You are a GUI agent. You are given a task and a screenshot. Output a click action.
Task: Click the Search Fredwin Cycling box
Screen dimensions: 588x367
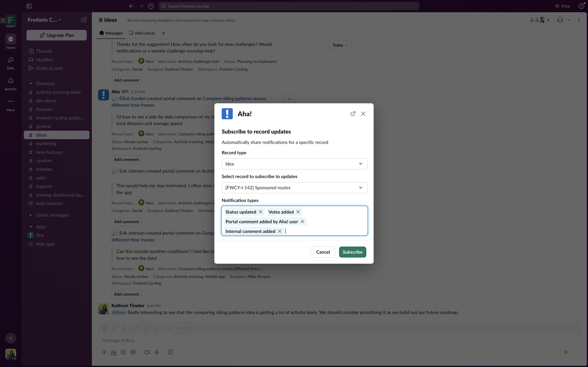(289, 6)
